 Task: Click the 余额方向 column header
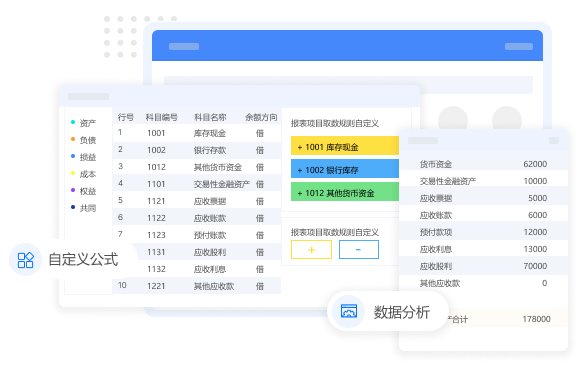261,117
